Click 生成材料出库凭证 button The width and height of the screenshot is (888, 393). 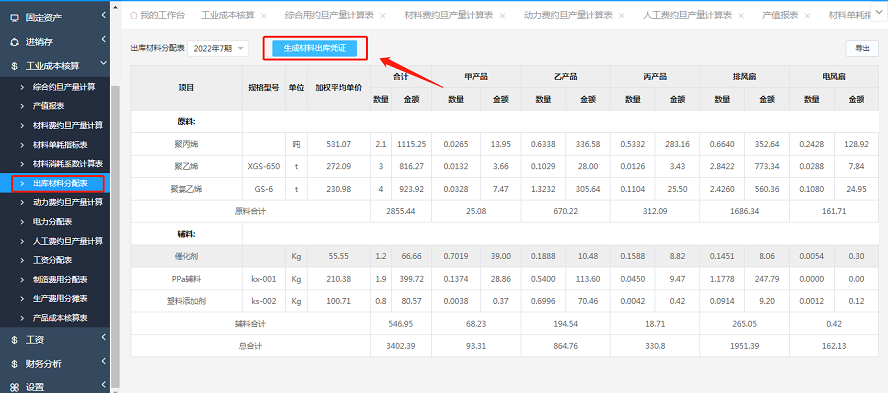click(x=314, y=49)
